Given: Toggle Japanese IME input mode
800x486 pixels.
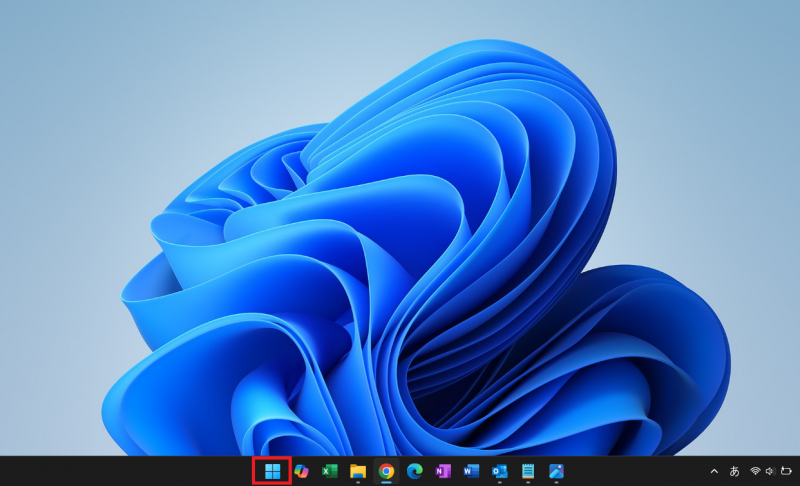Looking at the screenshot, I should click(x=734, y=471).
